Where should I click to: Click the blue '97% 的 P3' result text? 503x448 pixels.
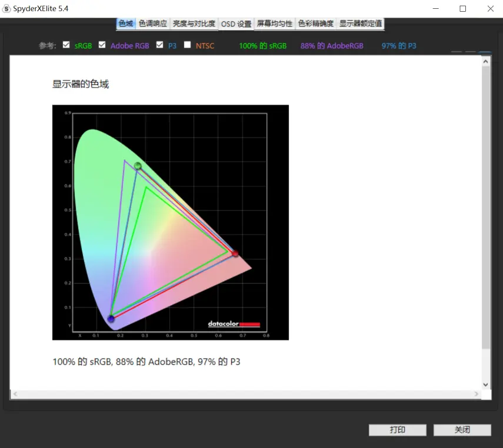(399, 46)
